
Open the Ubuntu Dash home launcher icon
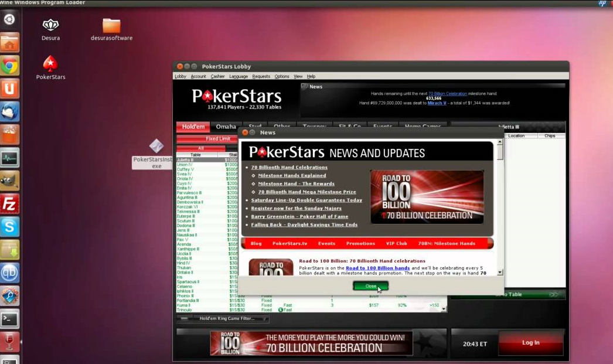[9, 19]
